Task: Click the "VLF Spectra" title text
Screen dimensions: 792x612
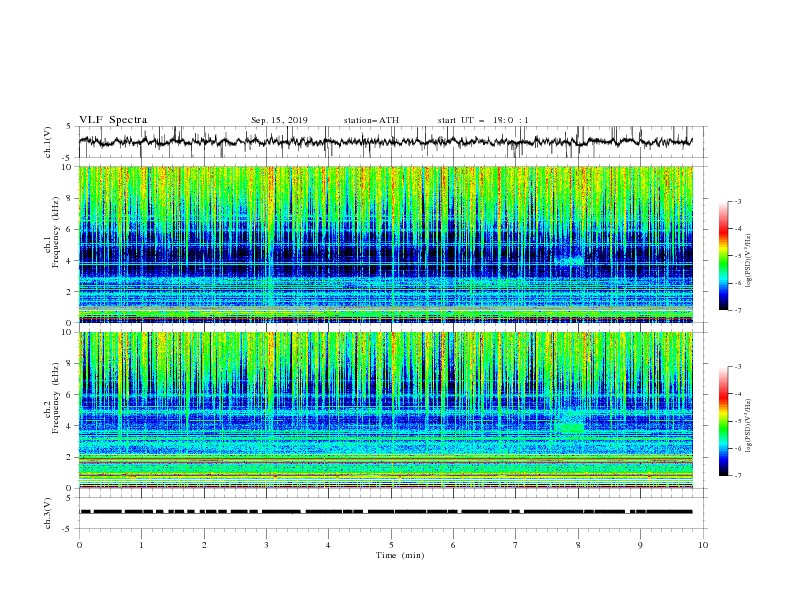Action: pyautogui.click(x=113, y=120)
